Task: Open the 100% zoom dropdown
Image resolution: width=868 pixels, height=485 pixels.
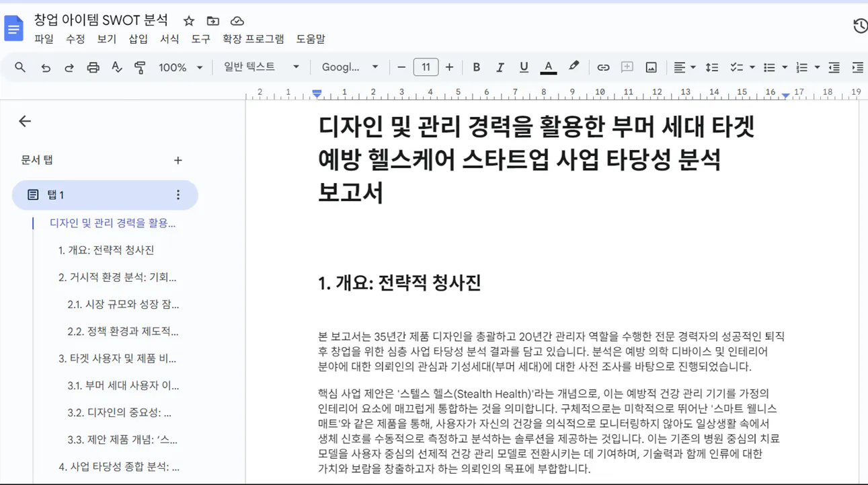Action: (x=180, y=67)
